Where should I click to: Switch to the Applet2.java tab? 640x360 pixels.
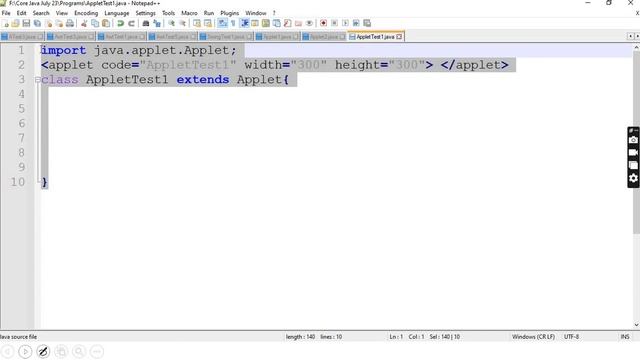[x=324, y=37]
